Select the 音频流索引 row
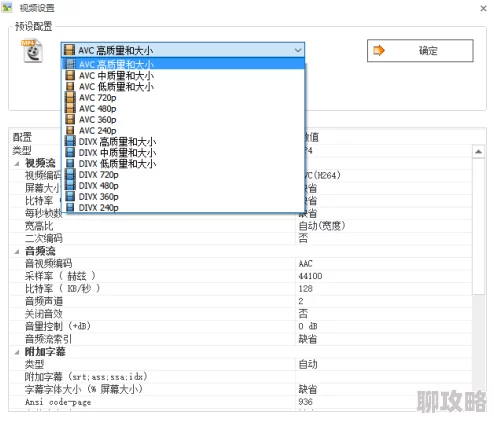This screenshot has height=423, width=494. pos(241,339)
